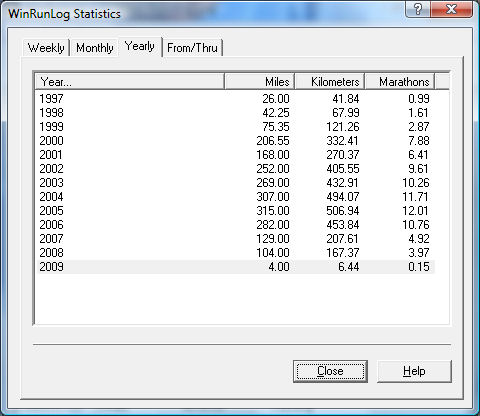This screenshot has width=480, height=416.
Task: Click the 1.61 marathons value
Action: [x=419, y=113]
